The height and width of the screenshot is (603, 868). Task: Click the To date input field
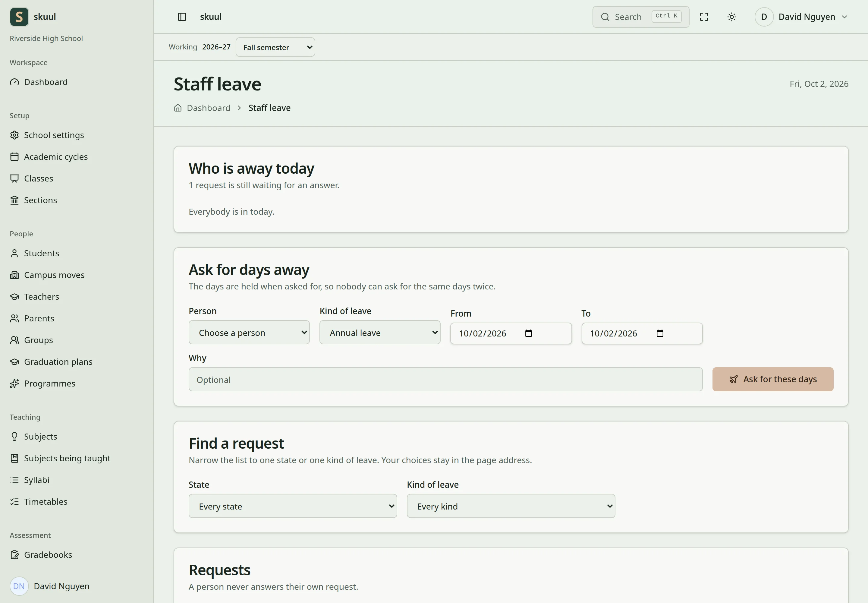[x=642, y=333]
